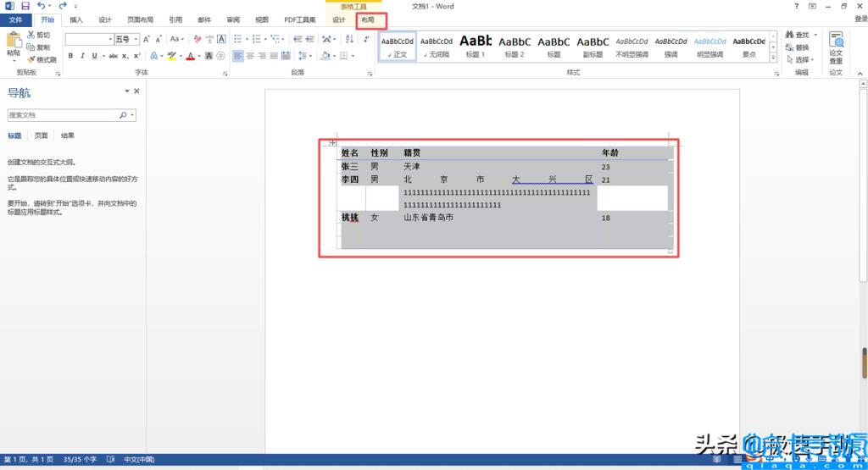The height and width of the screenshot is (470, 868).
Task: Toggle subscript formatting
Action: 125,56
